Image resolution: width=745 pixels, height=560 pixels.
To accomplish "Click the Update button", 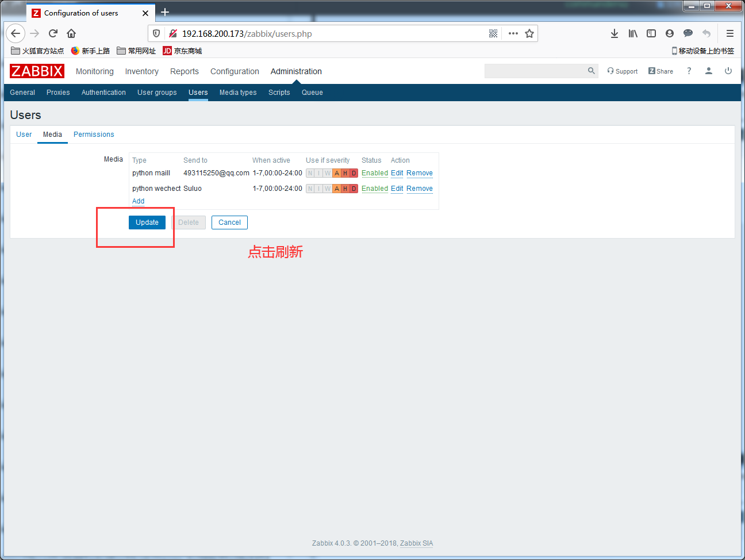I will (x=147, y=223).
